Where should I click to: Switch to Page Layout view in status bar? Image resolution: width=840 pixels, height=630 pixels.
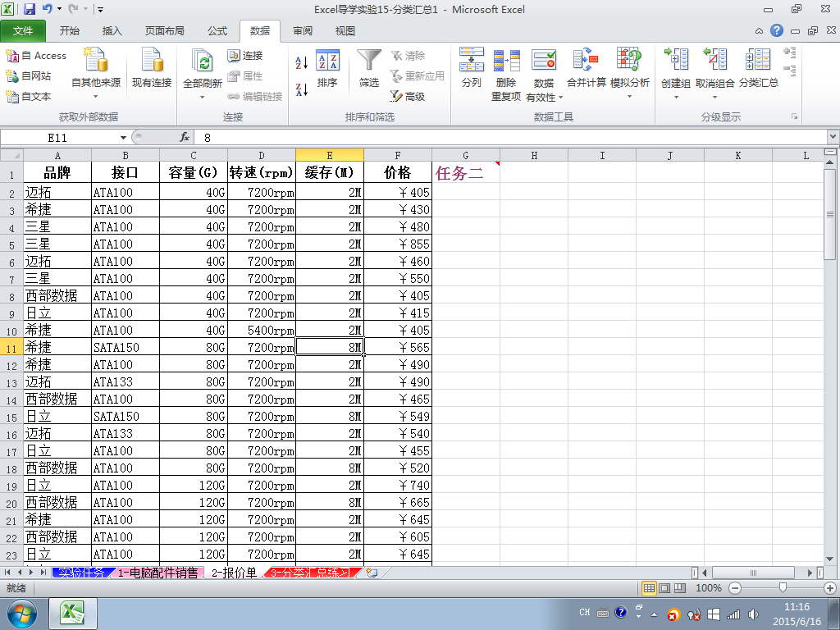(x=664, y=588)
